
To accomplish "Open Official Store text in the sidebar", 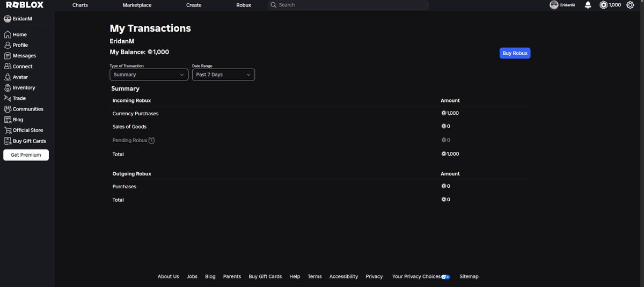I will click(28, 130).
